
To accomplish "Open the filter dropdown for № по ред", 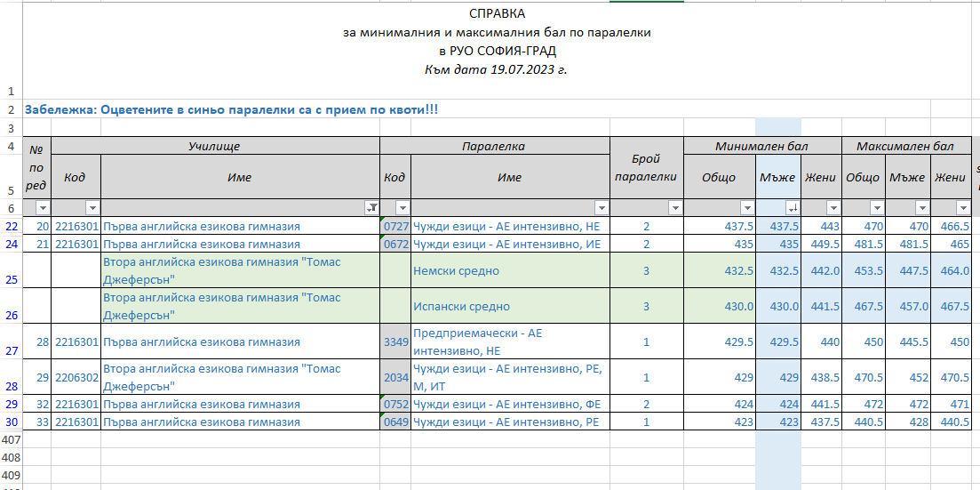I will [44, 208].
